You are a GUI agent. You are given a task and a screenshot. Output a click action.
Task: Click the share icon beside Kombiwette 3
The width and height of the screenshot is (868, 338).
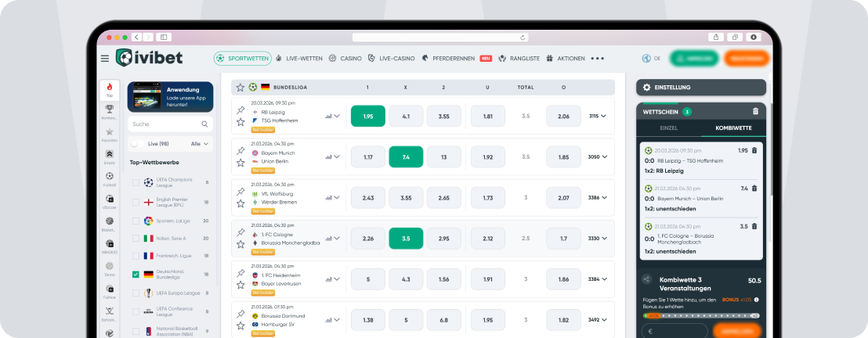pos(646,280)
